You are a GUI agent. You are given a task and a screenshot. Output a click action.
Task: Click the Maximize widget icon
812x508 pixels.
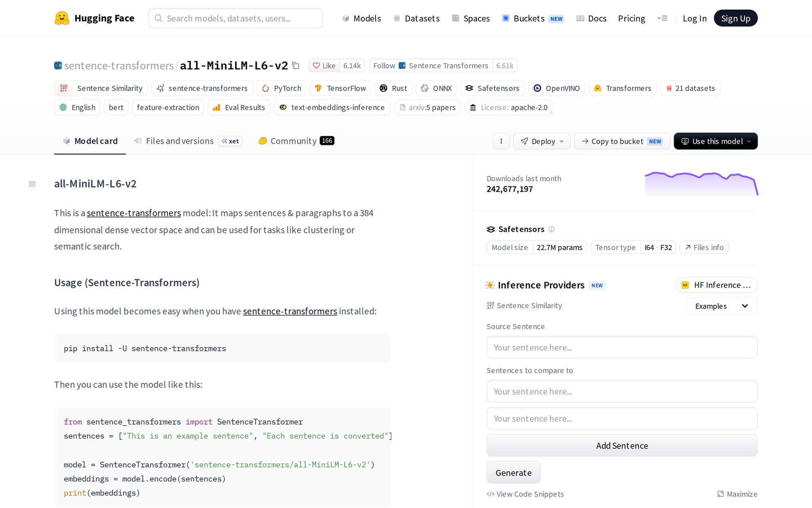tap(721, 494)
